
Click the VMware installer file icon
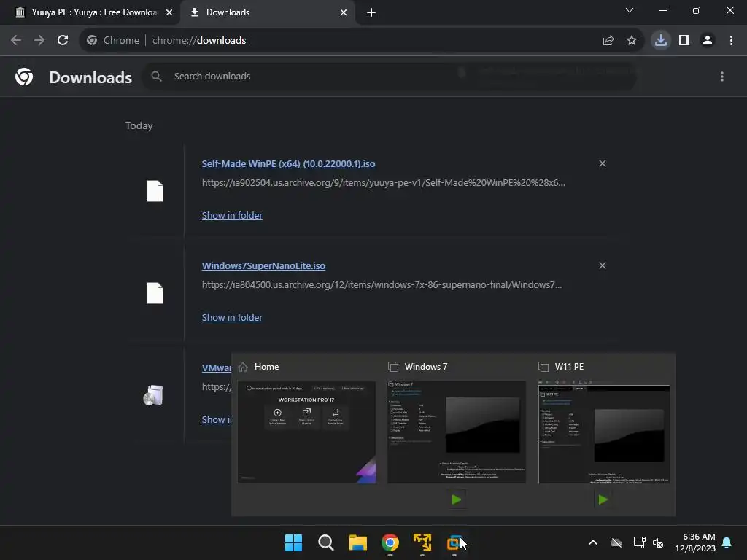tap(153, 395)
